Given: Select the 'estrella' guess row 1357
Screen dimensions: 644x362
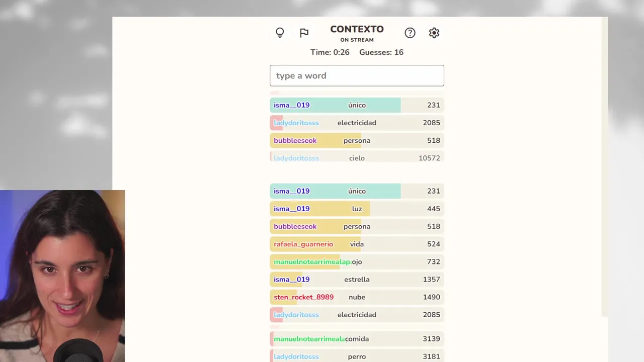Looking at the screenshot, I should [x=357, y=279].
